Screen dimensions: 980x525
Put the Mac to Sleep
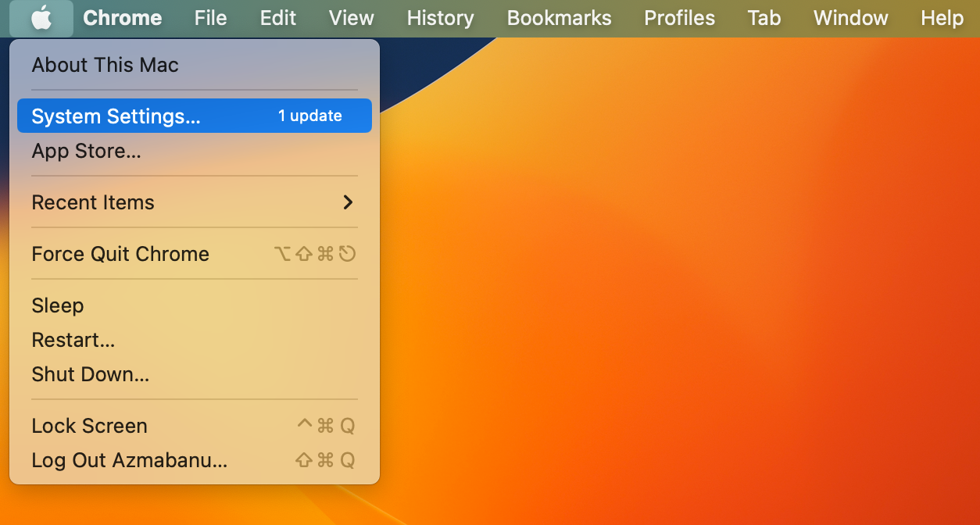click(x=57, y=305)
